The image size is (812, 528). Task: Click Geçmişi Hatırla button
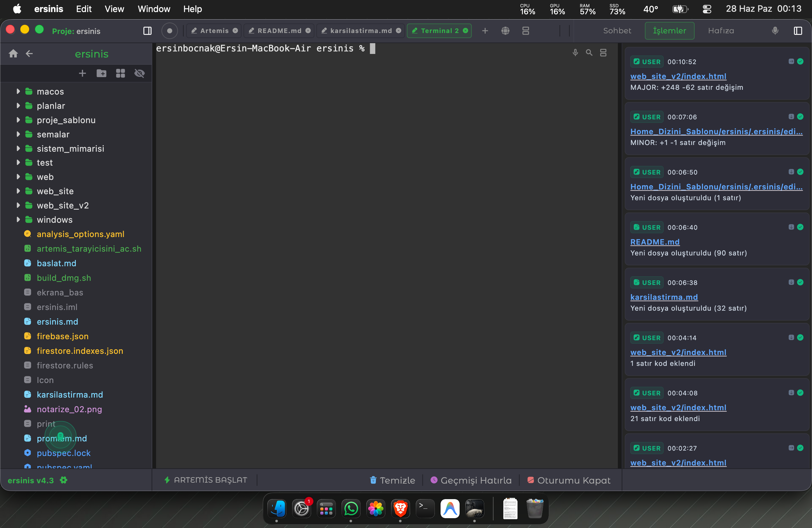471,480
